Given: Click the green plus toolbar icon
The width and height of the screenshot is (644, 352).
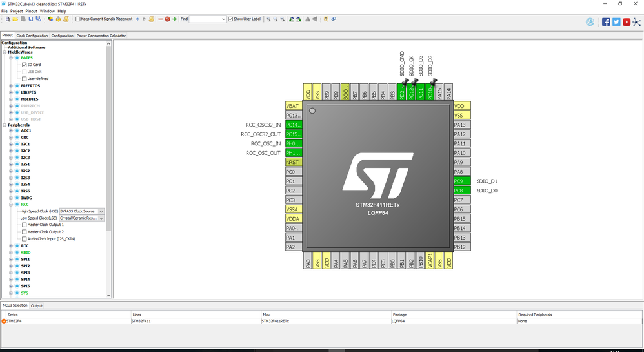Looking at the screenshot, I should coord(175,19).
